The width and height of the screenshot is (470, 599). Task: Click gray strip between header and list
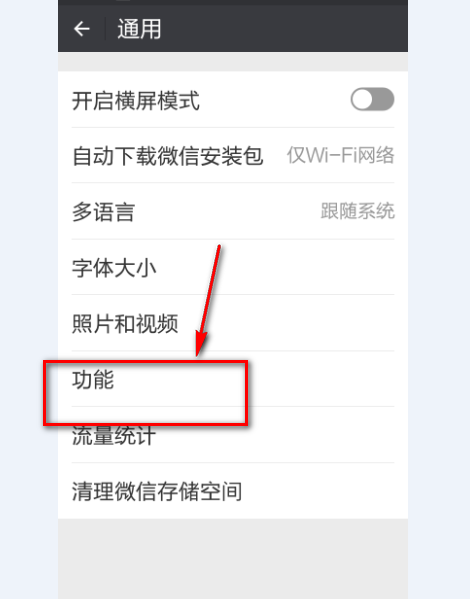click(x=233, y=62)
